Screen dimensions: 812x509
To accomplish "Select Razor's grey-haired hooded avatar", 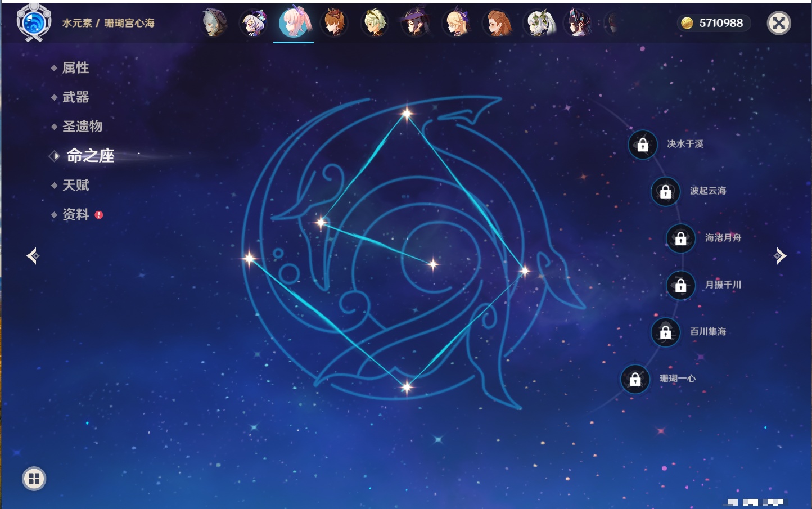I will pyautogui.click(x=214, y=23).
